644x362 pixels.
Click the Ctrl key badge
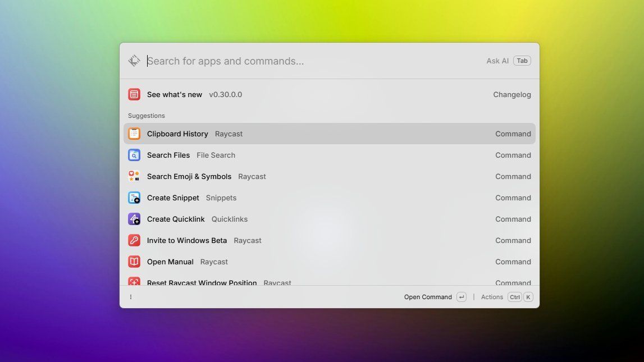pos(515,297)
